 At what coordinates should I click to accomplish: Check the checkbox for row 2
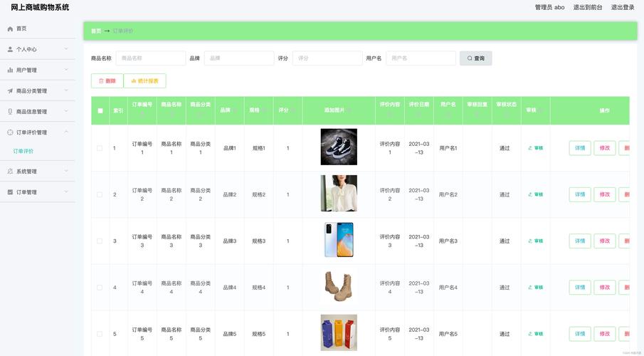[x=100, y=194]
